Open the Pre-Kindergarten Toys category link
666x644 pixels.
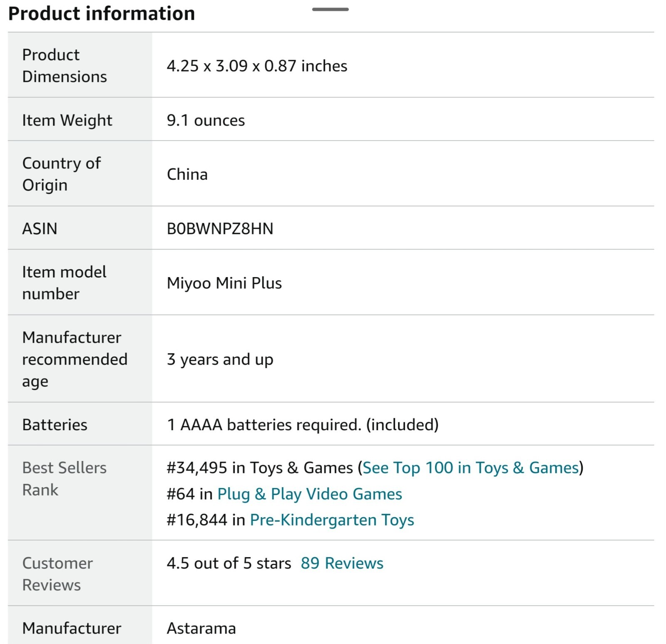[332, 520]
